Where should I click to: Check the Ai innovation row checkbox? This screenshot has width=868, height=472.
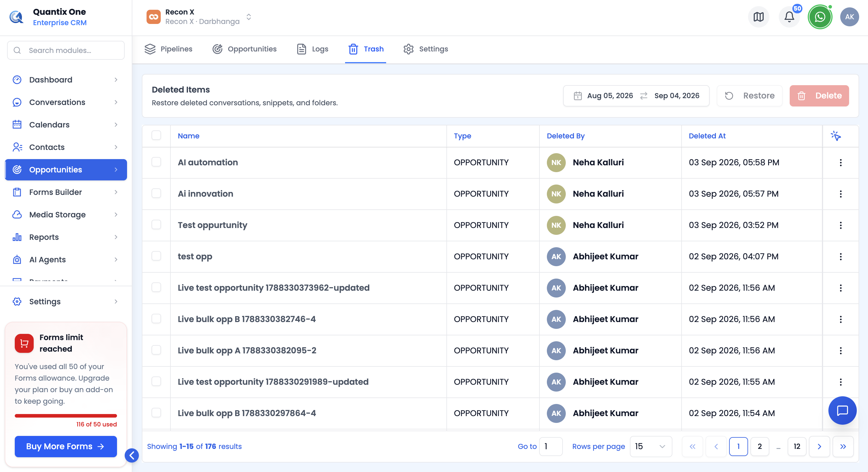point(156,193)
